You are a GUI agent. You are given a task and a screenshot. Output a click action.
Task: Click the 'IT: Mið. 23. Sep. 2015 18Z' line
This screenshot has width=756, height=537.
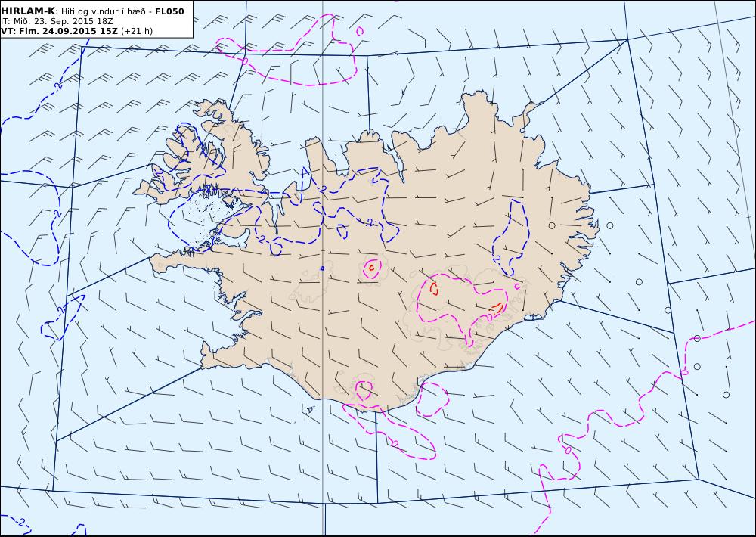pos(57,21)
